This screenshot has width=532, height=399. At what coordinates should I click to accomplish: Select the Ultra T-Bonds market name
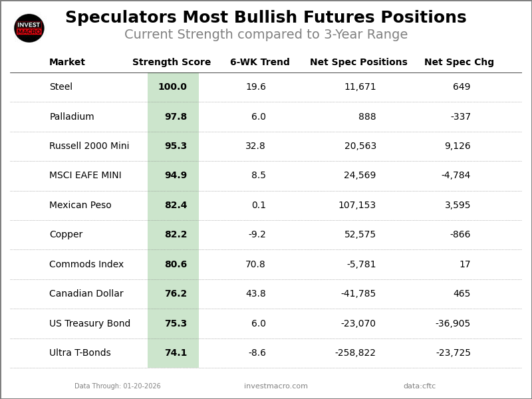click(x=80, y=353)
